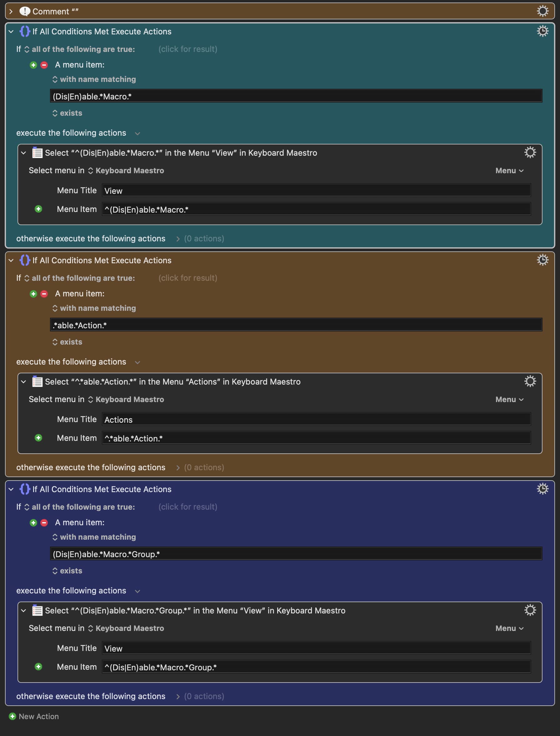
Task: Add a condition in the teal If action
Action: coord(33,65)
